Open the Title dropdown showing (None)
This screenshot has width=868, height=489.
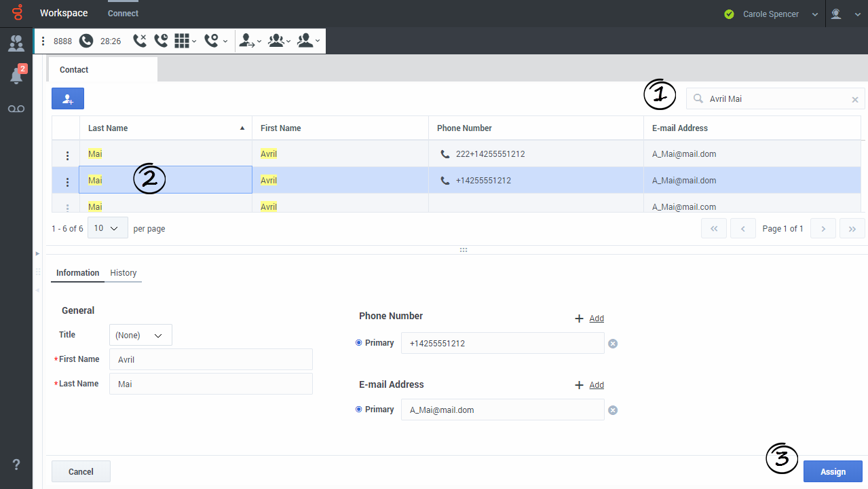coord(140,335)
